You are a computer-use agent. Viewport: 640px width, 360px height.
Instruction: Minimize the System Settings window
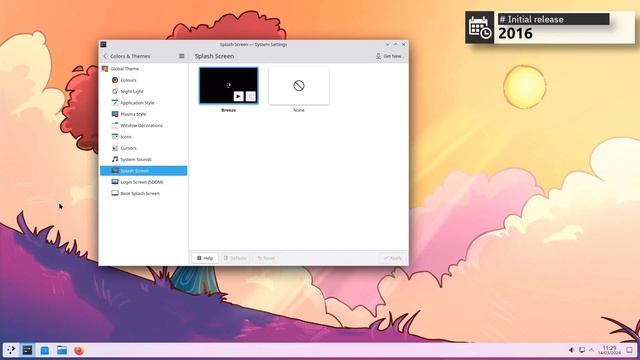388,44
